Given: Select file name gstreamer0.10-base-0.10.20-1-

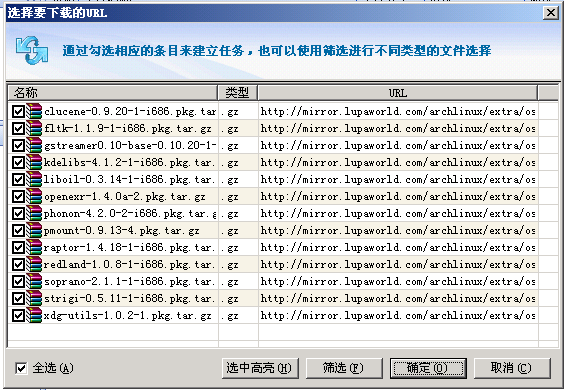Looking at the screenshot, I should [x=130, y=146].
